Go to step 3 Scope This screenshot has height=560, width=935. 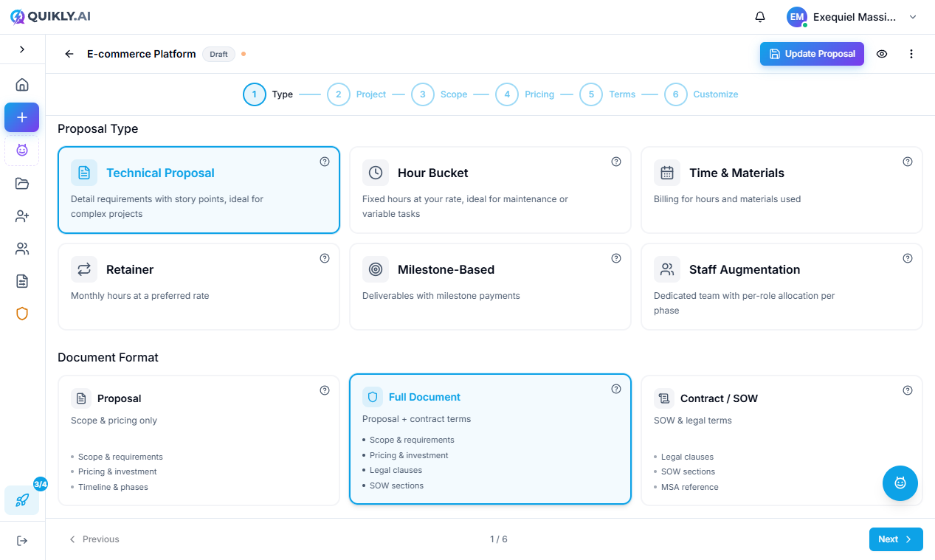pos(440,94)
